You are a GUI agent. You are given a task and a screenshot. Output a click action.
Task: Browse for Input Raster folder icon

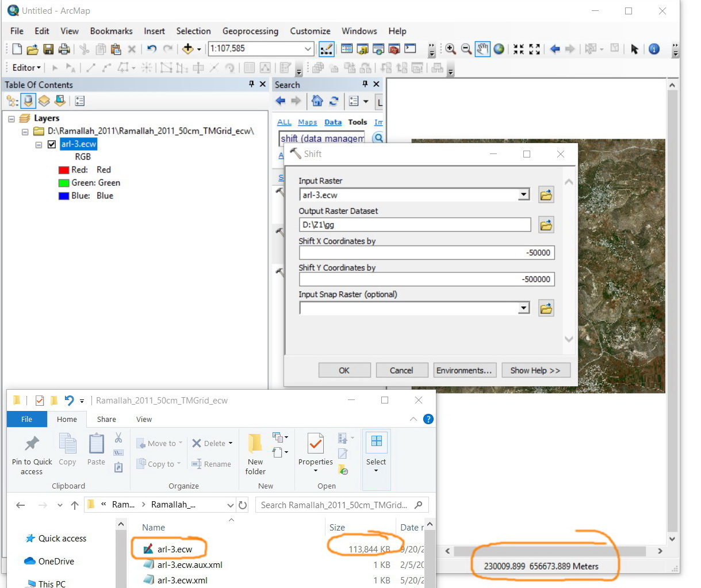[546, 195]
